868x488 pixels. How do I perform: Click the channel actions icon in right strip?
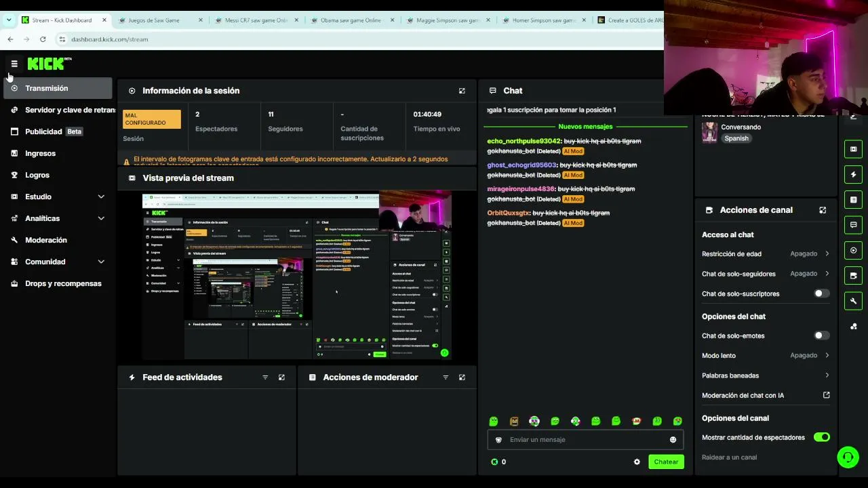pyautogui.click(x=854, y=275)
